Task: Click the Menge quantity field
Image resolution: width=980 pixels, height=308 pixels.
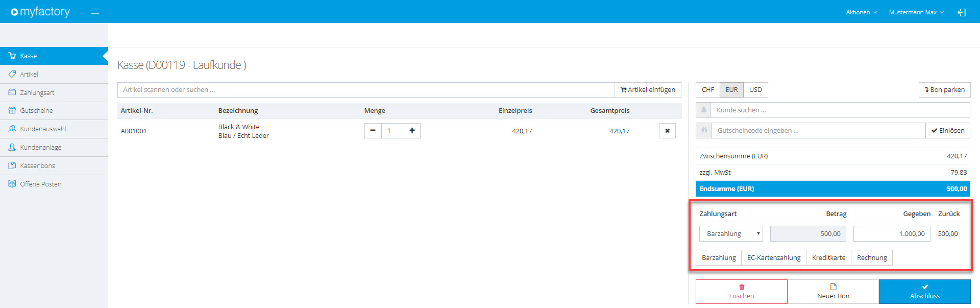Action: coord(393,131)
